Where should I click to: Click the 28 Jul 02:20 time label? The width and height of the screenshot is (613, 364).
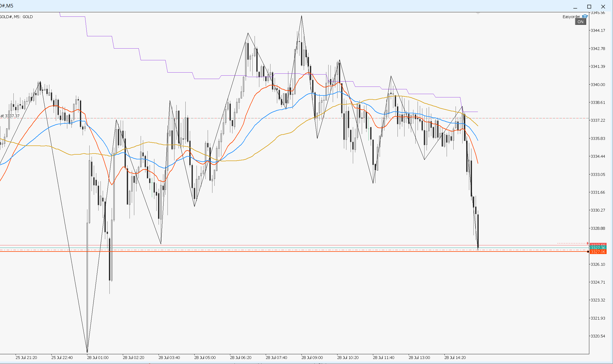(x=133, y=358)
